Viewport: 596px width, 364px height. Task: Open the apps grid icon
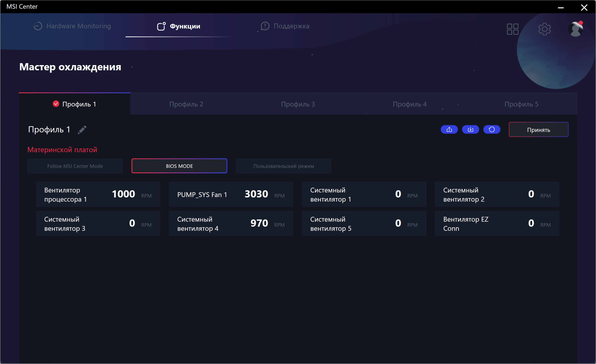[x=512, y=29]
